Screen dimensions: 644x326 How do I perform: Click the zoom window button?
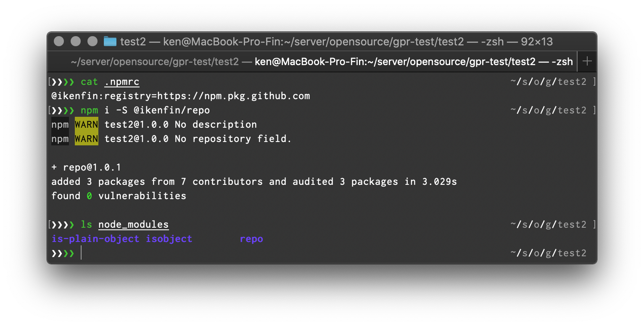pyautogui.click(x=92, y=41)
